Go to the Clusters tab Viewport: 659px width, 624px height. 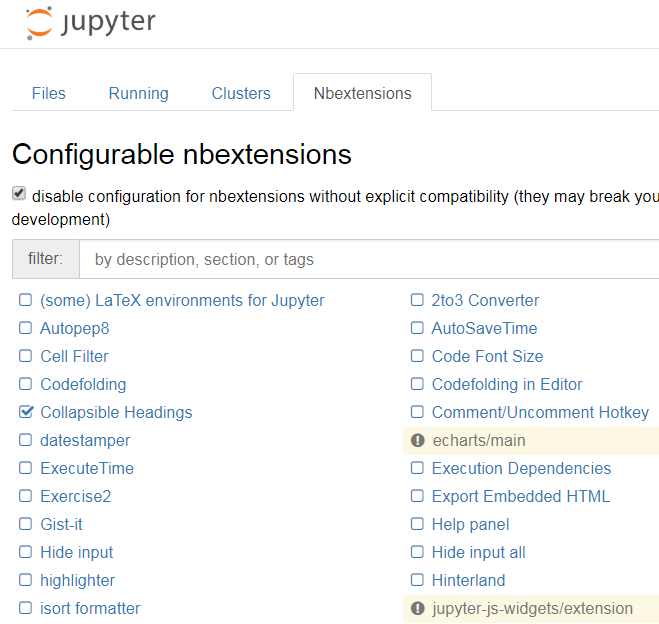(241, 93)
